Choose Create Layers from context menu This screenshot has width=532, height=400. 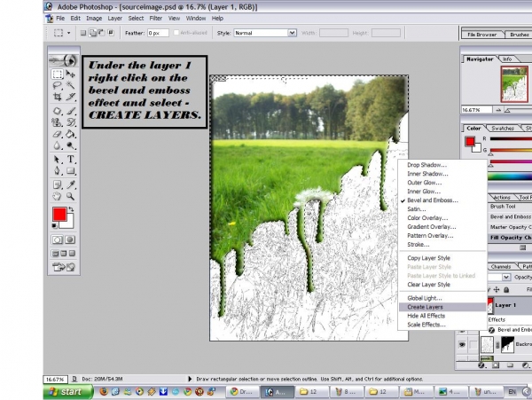442,307
